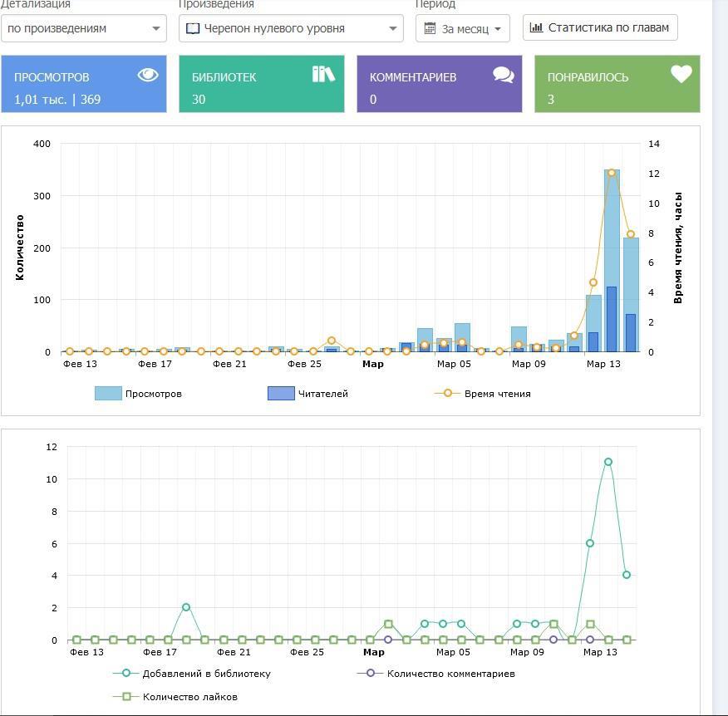Toggle Время чтения line in legend
The image size is (728, 716).
(x=483, y=394)
